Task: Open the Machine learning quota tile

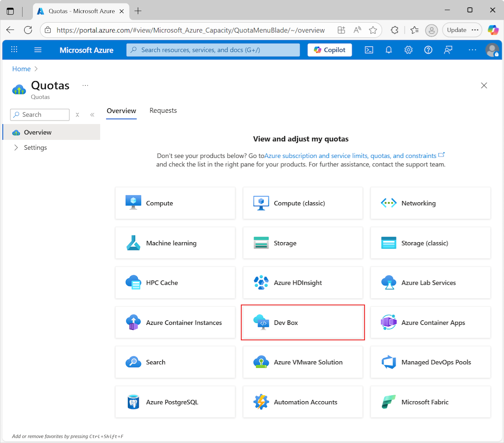Action: coord(175,243)
